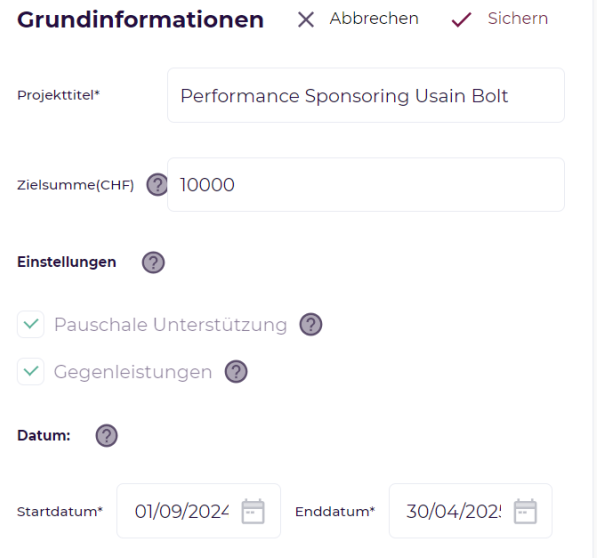Click the checkmark icon beside Sichern

click(x=461, y=19)
